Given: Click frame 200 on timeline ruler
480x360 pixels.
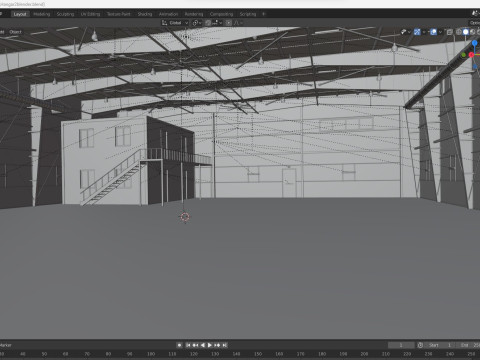Looking at the screenshot, I should (365, 354).
